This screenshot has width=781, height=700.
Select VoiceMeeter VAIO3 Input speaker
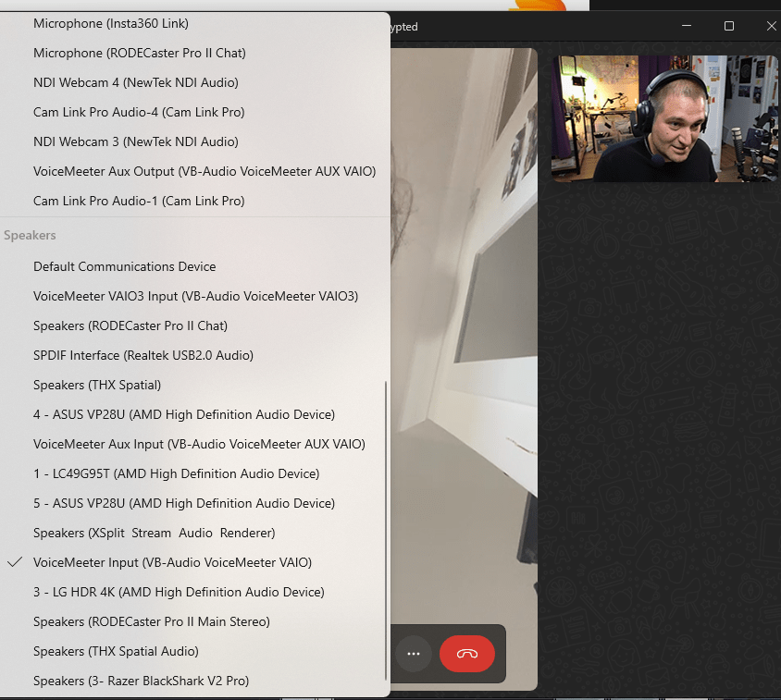pyautogui.click(x=194, y=296)
